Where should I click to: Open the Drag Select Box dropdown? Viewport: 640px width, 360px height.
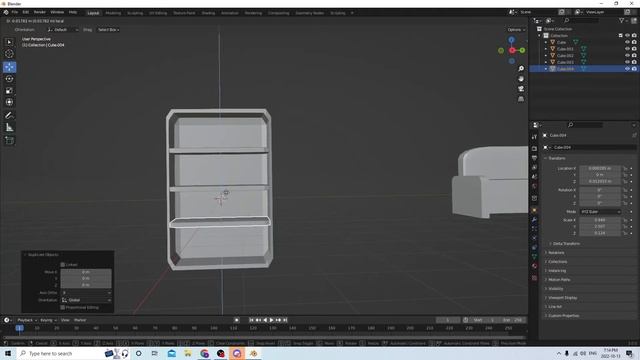click(x=109, y=30)
